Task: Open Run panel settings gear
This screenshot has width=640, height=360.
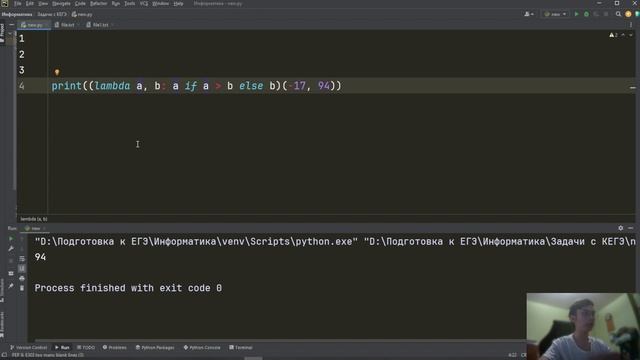Action: (x=620, y=228)
